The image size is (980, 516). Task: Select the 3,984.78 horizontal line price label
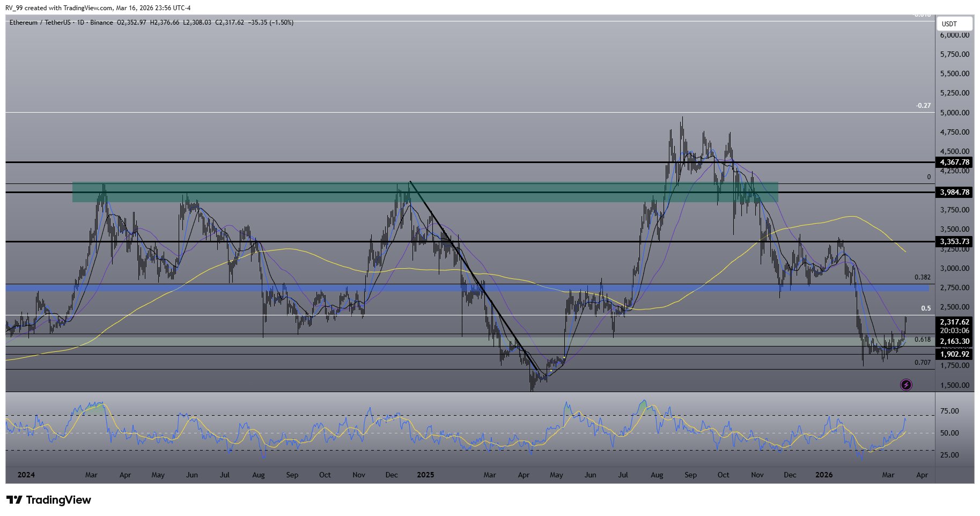tap(955, 192)
